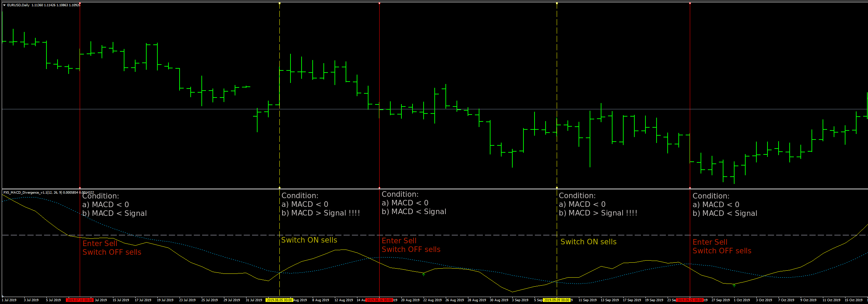The height and width of the screenshot is (304, 868).
Task: Select the yellow 2019.08.05 00:00 date marker
Action: tap(279, 300)
